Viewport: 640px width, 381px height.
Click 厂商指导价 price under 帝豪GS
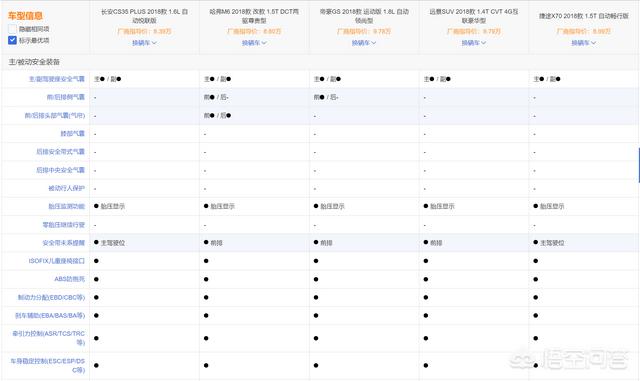click(364, 31)
